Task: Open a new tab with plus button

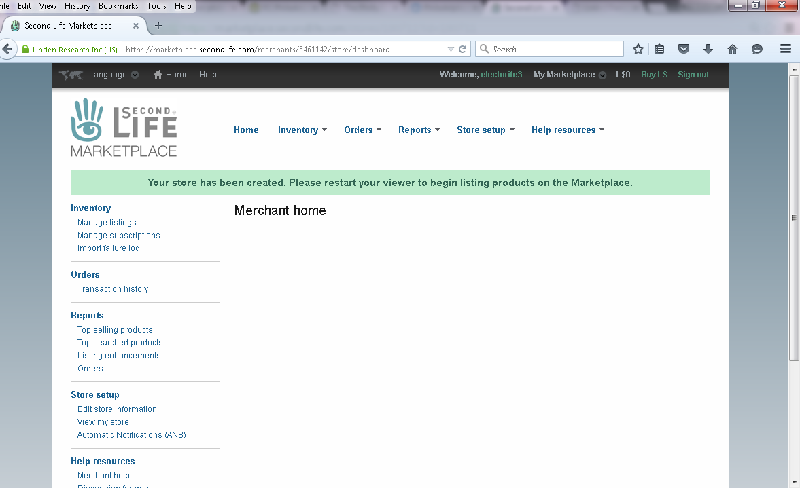Action: coord(158,26)
